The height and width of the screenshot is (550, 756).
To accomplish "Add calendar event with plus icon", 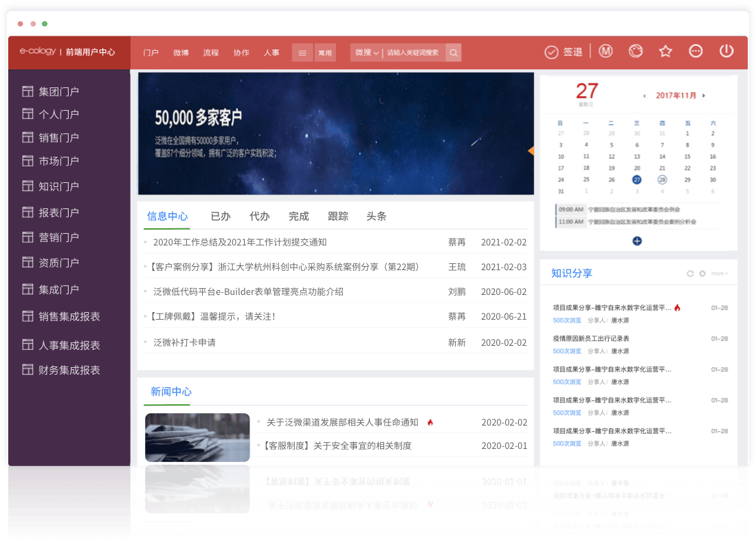I will click(x=637, y=241).
